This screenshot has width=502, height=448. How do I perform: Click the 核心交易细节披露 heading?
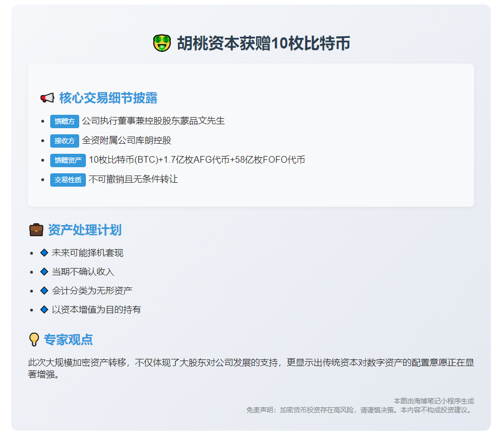[108, 98]
